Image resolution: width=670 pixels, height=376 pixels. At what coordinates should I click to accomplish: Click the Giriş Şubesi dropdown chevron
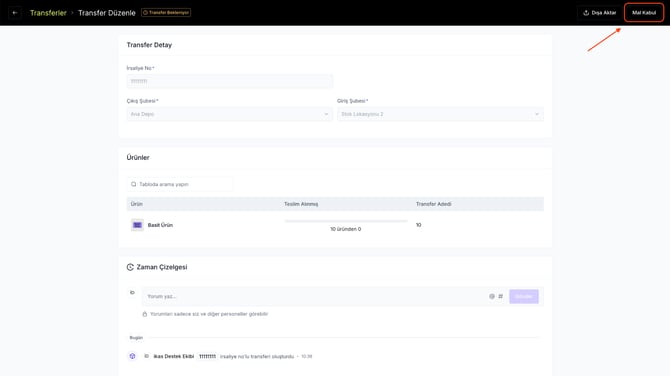point(537,114)
